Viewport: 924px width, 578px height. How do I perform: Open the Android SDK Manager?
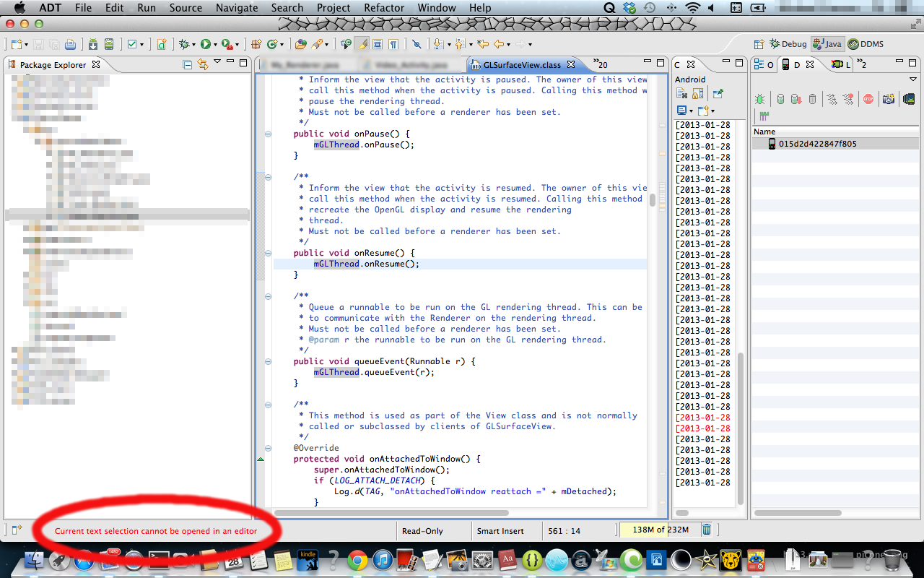(93, 44)
